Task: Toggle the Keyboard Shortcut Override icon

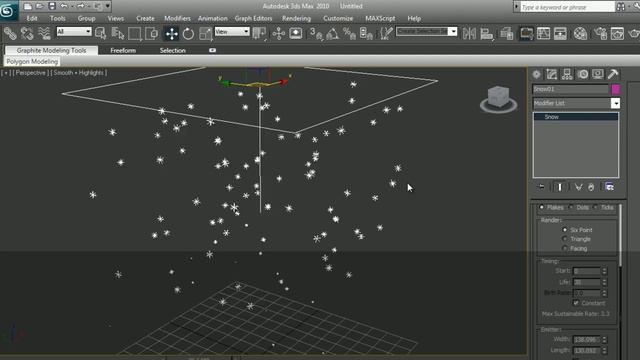Action: (x=296, y=33)
